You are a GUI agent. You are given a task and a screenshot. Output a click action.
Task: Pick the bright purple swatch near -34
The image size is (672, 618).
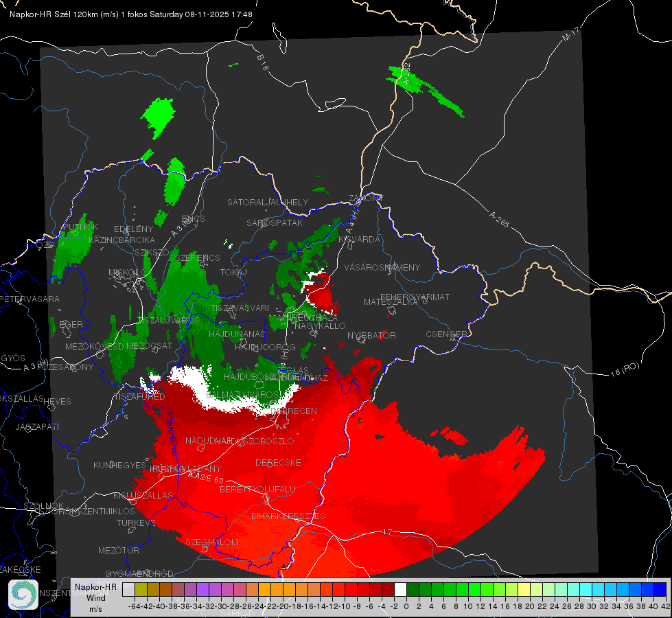(202, 590)
